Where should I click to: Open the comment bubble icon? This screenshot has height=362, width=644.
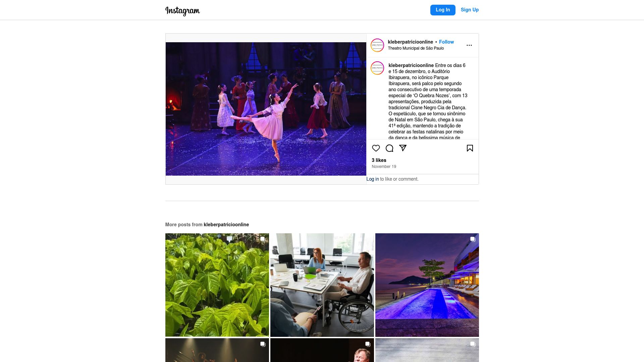(389, 148)
